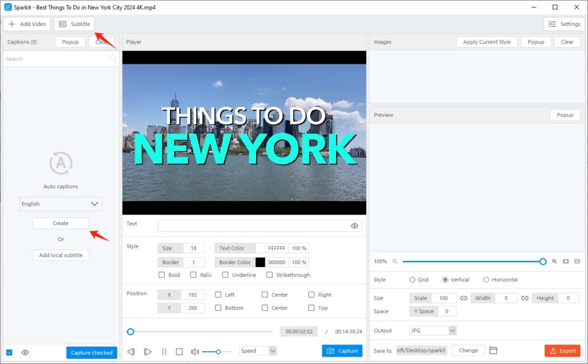The height and width of the screenshot is (364, 588).
Task: Open the English language dropdown
Action: 60,204
